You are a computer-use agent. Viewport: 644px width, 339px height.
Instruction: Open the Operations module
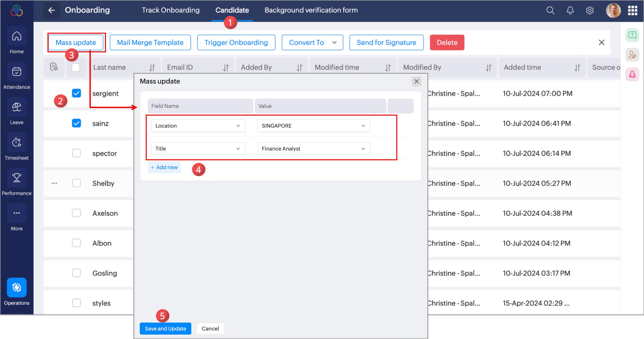click(16, 292)
